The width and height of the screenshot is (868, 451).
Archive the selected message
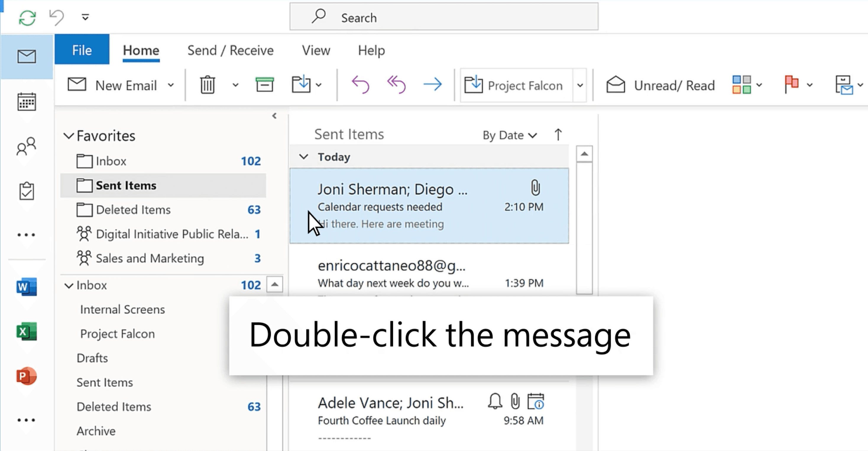[x=265, y=85]
